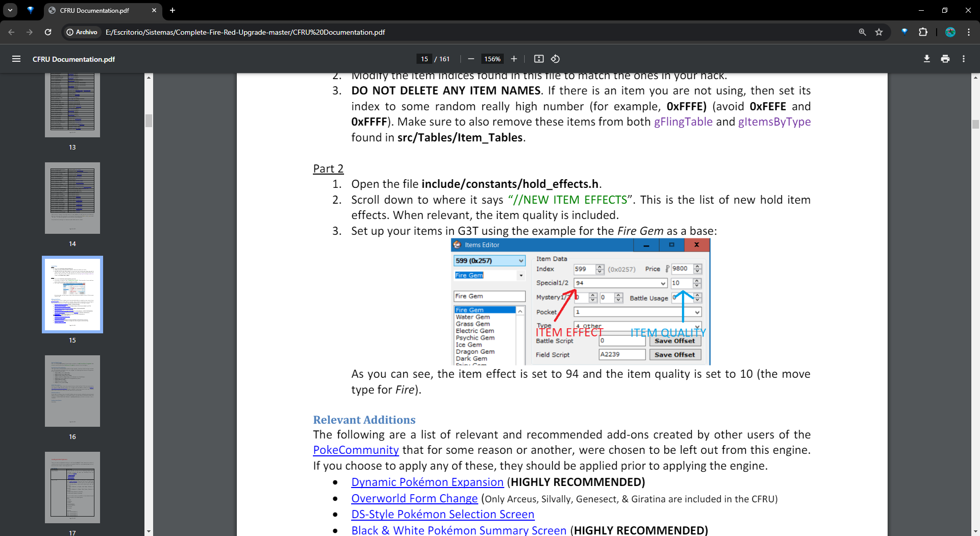
Task: Print the PDF document
Action: point(945,59)
